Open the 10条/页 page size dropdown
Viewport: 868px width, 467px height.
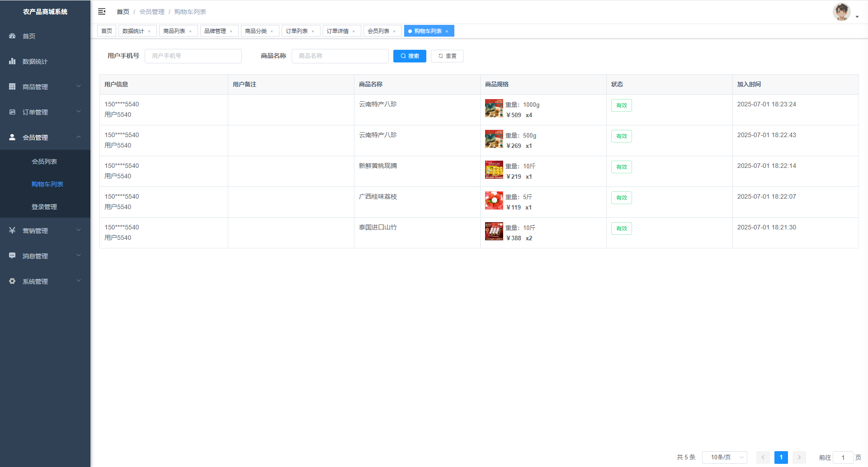[x=724, y=457]
